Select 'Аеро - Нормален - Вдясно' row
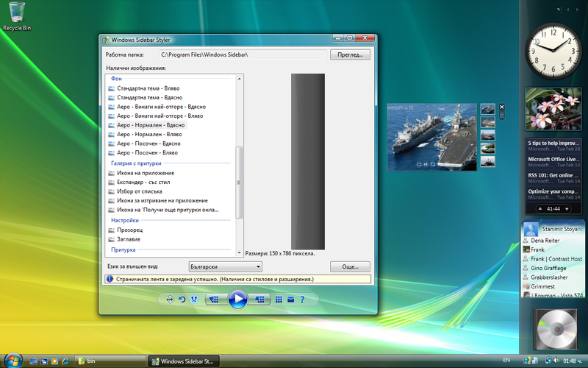Viewport: 588px width, 368px height. [x=151, y=125]
